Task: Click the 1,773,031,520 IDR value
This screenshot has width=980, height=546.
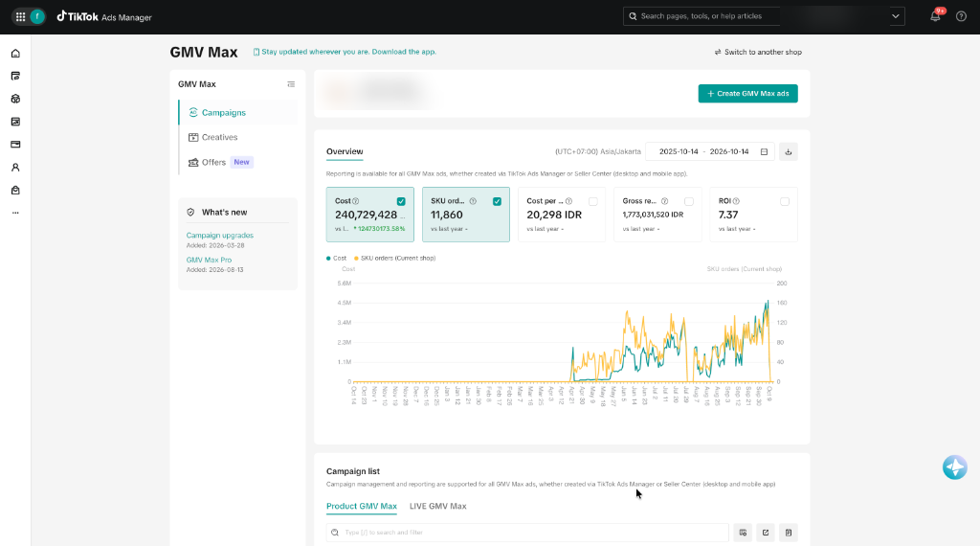Action: 653,215
